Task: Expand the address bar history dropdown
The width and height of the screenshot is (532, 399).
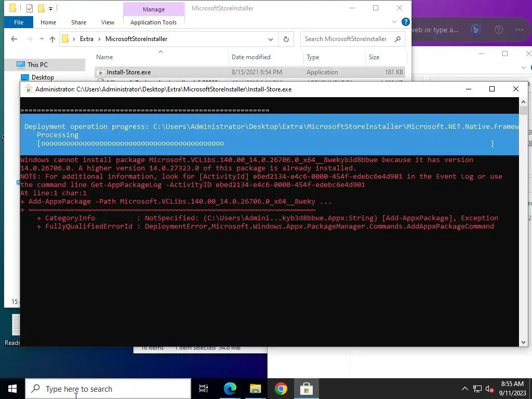Action: coord(270,39)
